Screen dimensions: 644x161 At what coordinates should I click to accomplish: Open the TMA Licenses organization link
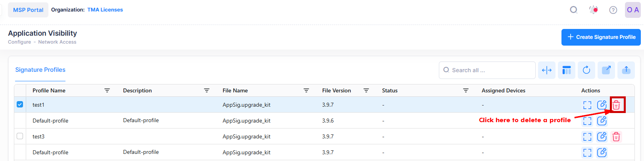click(x=105, y=10)
